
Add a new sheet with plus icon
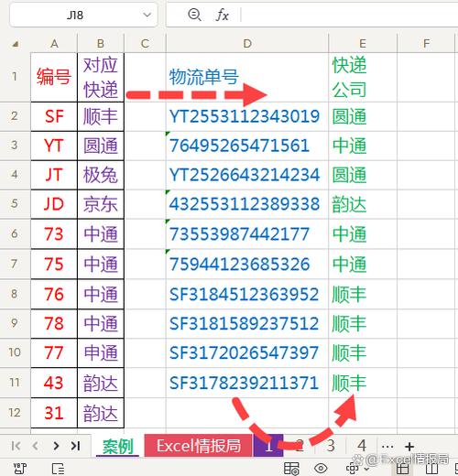[x=409, y=447]
